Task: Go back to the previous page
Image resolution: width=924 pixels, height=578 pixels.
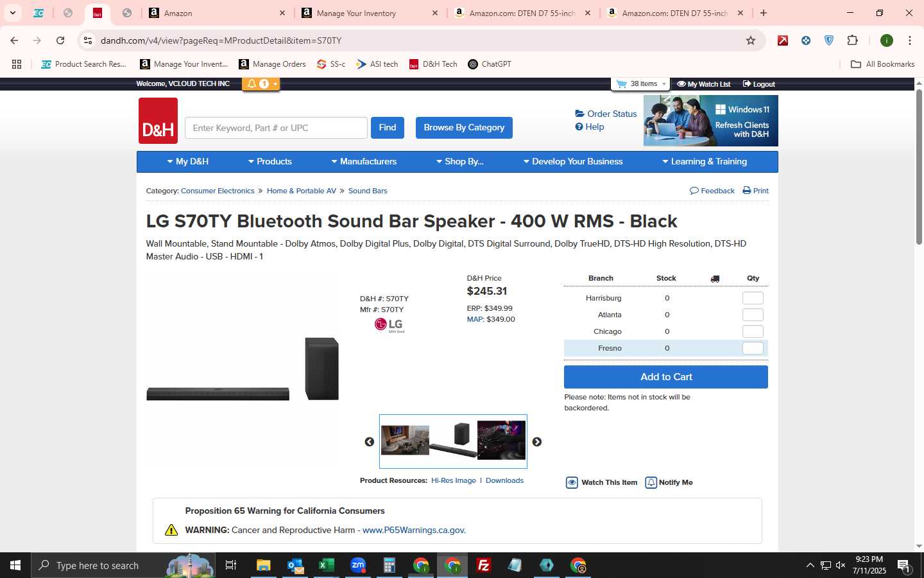Action: pos(14,40)
